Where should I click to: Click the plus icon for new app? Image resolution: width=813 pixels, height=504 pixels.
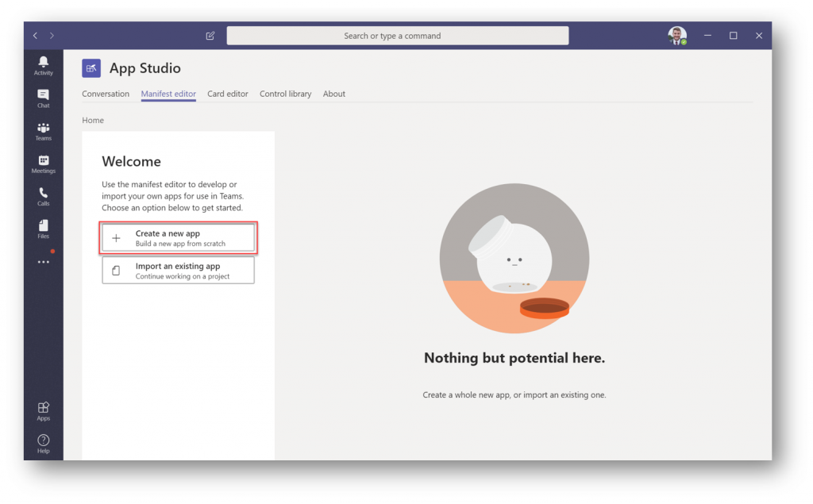[116, 238]
